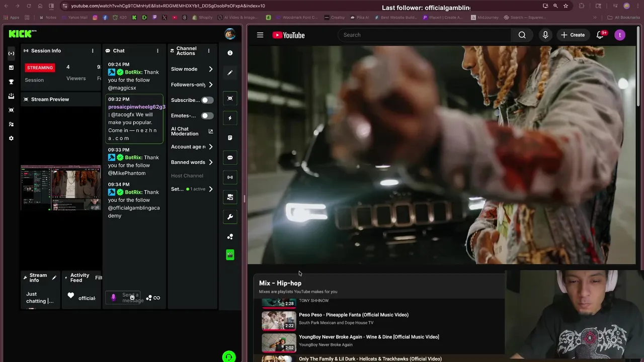Click the green clapperboard clip icon
644x362 pixels.
tap(230, 255)
